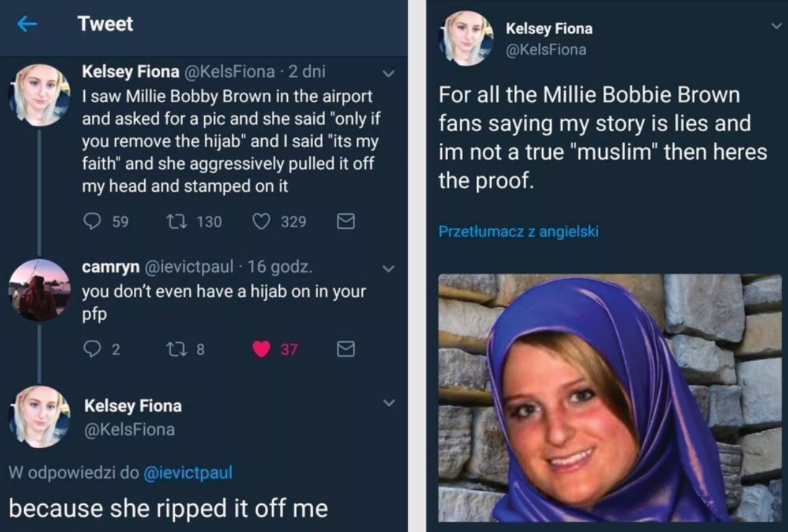Click the @KelsFiona username link
Image resolution: width=788 pixels, height=532 pixels.
[x=547, y=49]
